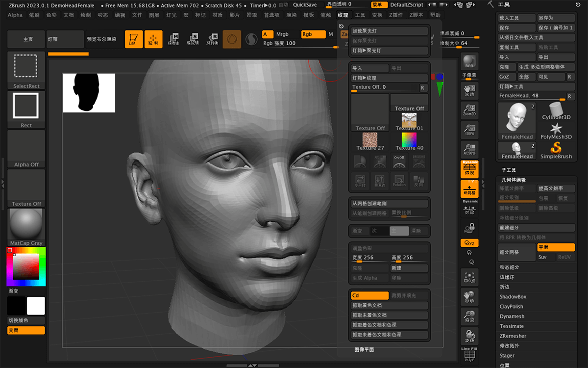The width and height of the screenshot is (588, 368).
Task: Click the texture Rotation icon
Action: [x=399, y=181]
